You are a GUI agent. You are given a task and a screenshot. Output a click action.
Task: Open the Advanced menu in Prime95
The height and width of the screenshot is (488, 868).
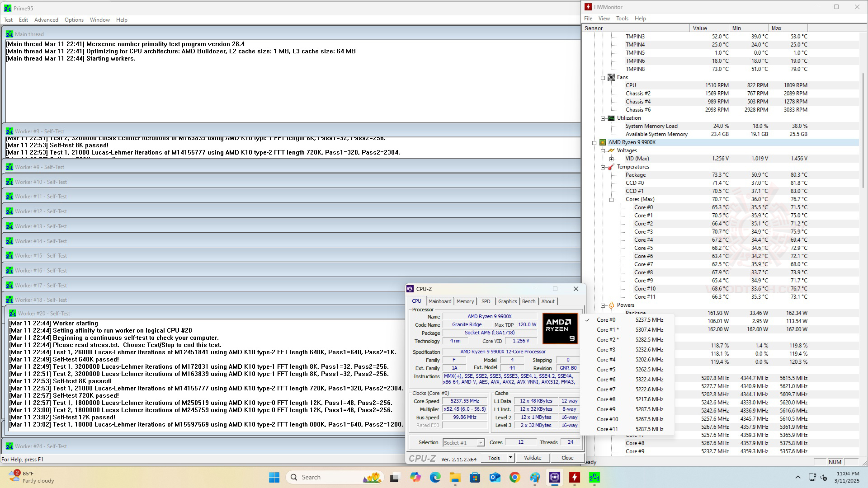tap(46, 20)
